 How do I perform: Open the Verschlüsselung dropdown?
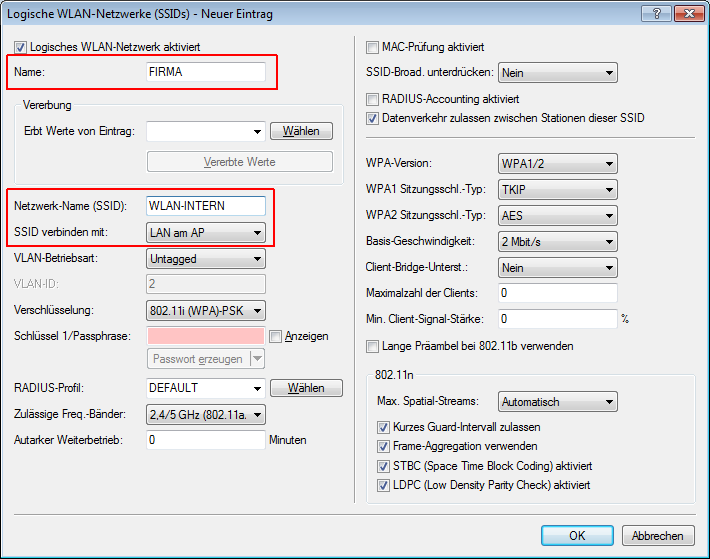[x=205, y=310]
